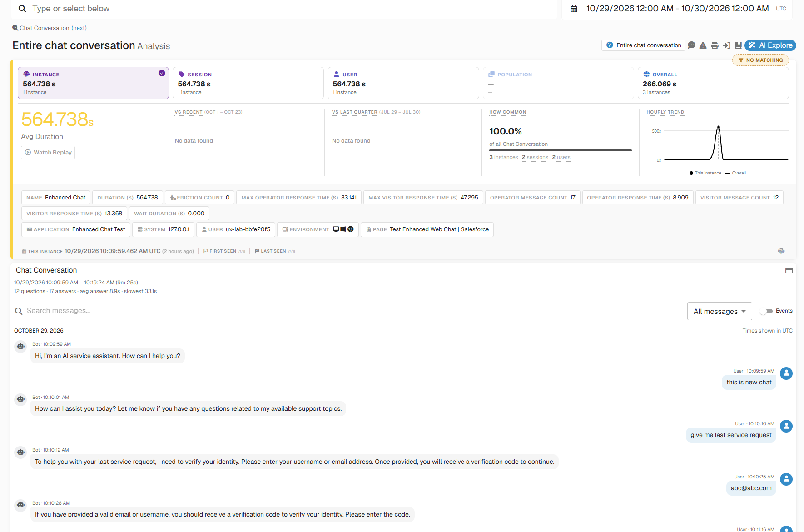Viewport: 804px width, 532px height.
Task: Click the search magnifier icon at top
Action: (x=22, y=9)
